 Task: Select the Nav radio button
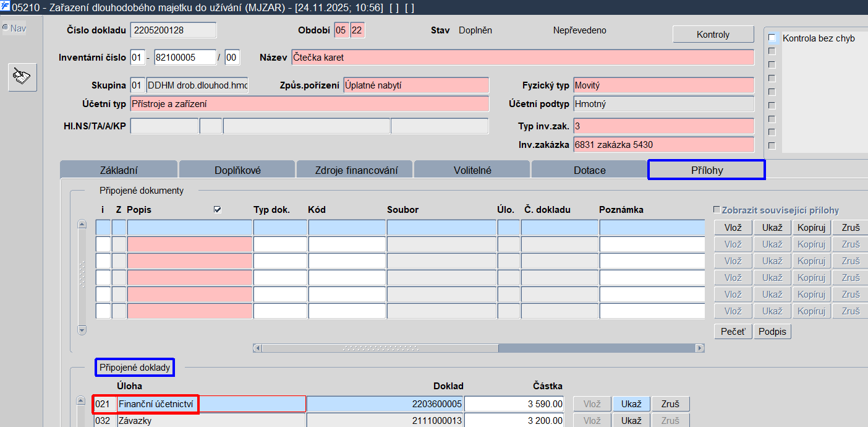pyautogui.click(x=6, y=28)
